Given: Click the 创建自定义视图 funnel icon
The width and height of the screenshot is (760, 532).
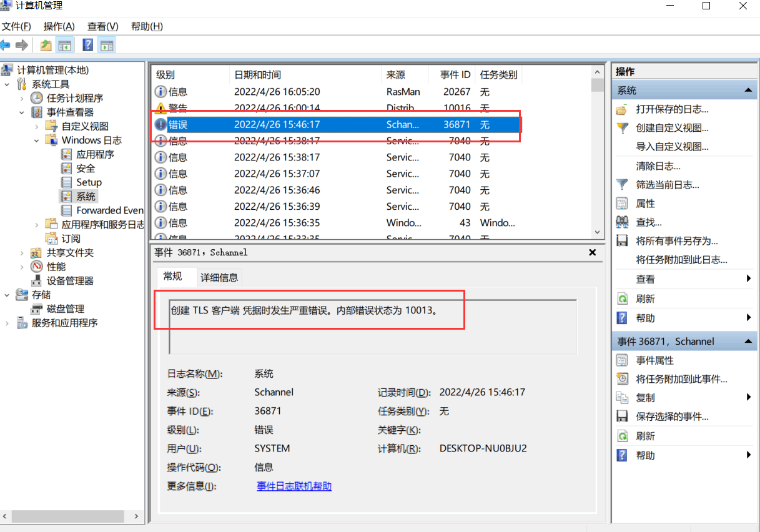Looking at the screenshot, I should click(x=622, y=128).
